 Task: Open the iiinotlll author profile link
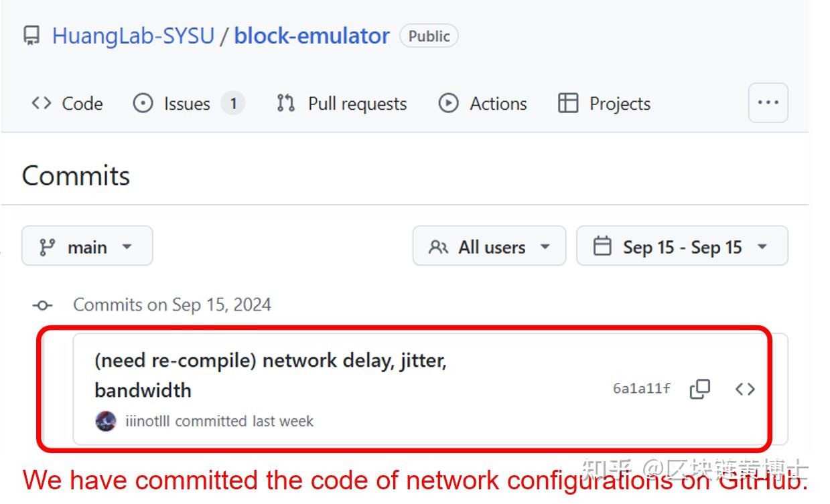pyautogui.click(x=148, y=421)
